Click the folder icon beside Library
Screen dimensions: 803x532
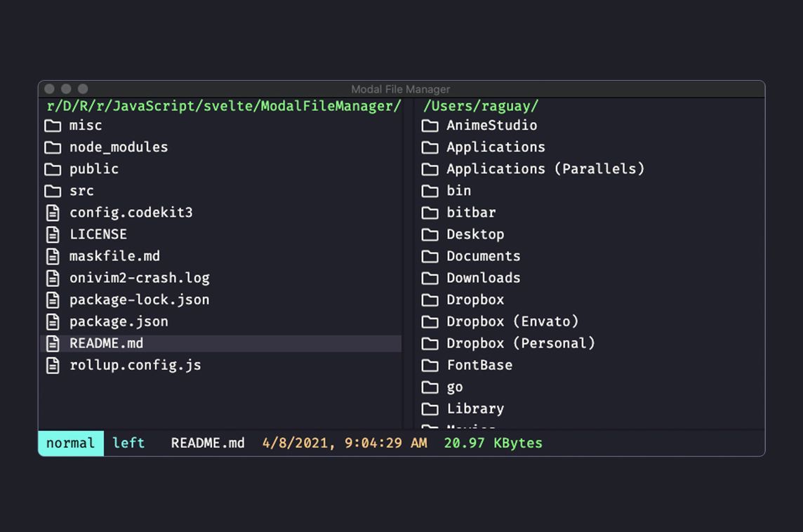[430, 408]
